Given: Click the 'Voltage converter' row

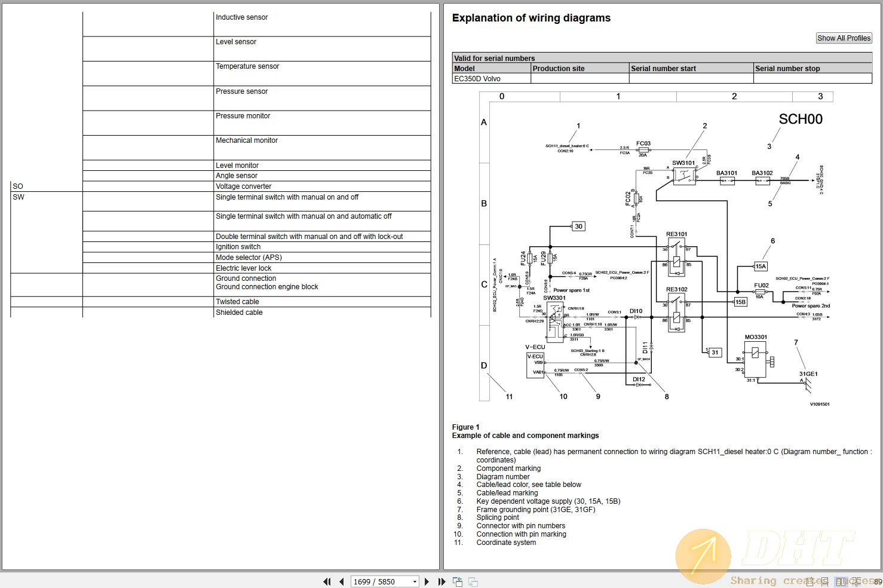Looking at the screenshot, I should tap(322, 186).
